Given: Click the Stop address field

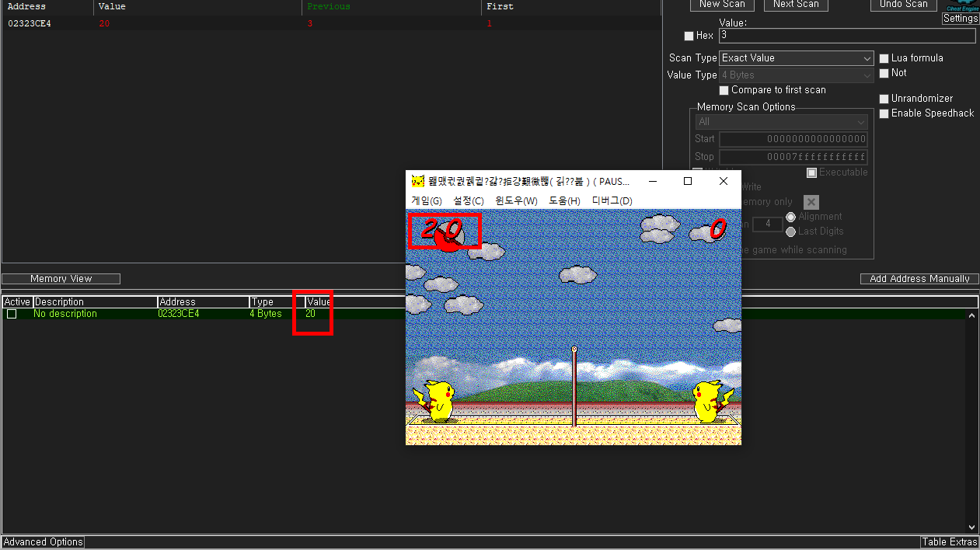Looking at the screenshot, I should point(793,157).
